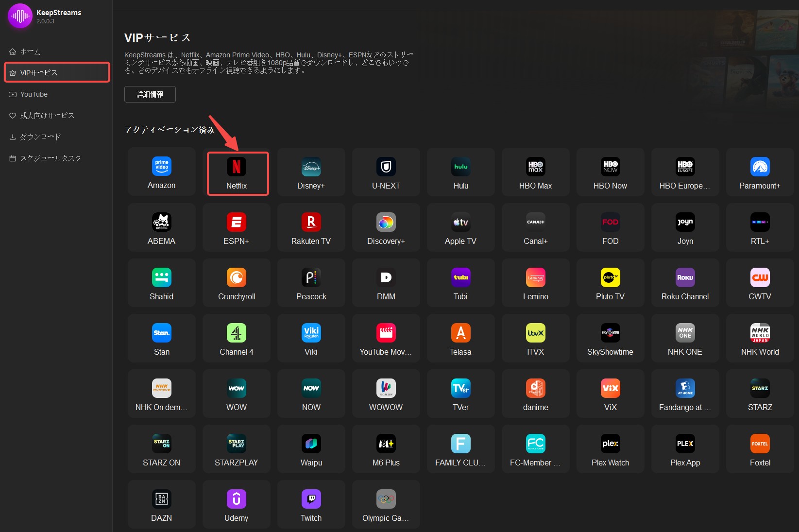Viewport: 799px width, 532px height.
Task: Select the Udemy service tile
Action: pos(237,504)
